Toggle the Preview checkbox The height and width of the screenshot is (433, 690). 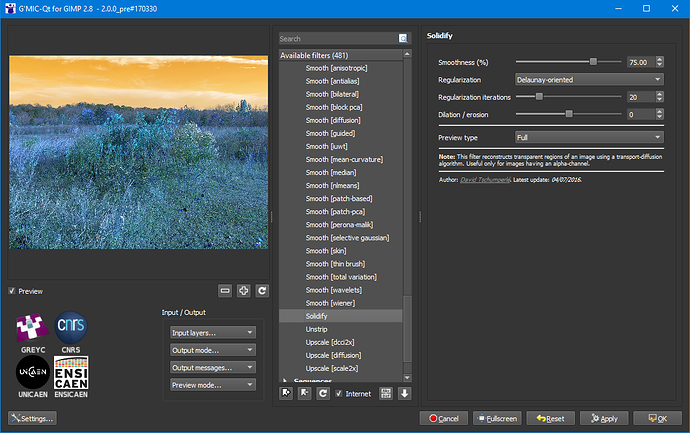click(x=12, y=291)
